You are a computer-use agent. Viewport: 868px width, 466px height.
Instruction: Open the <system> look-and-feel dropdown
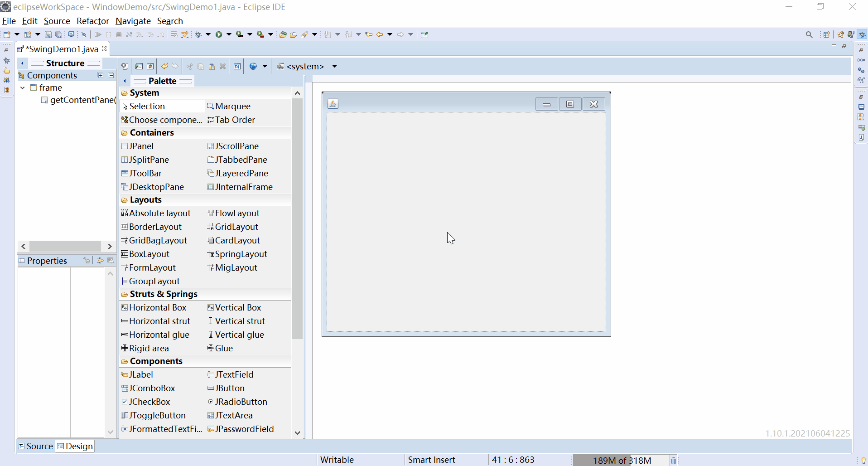(x=334, y=66)
